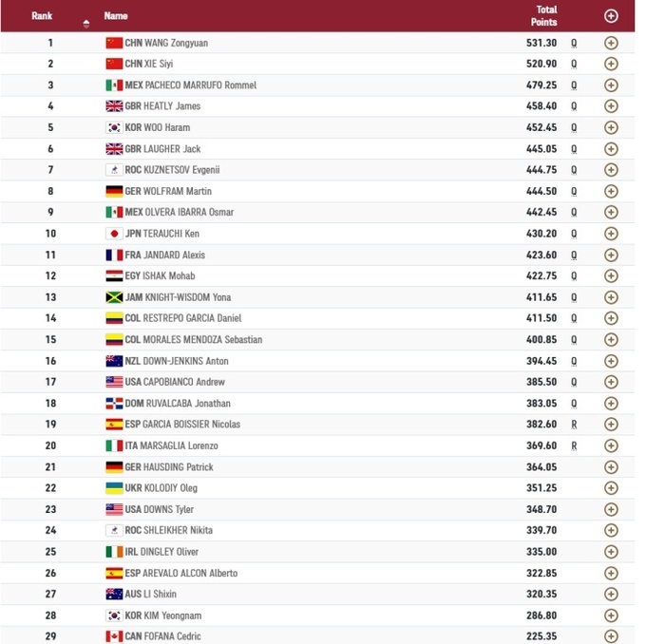Open the plus icon for DINGLEY Oliver

(611, 552)
